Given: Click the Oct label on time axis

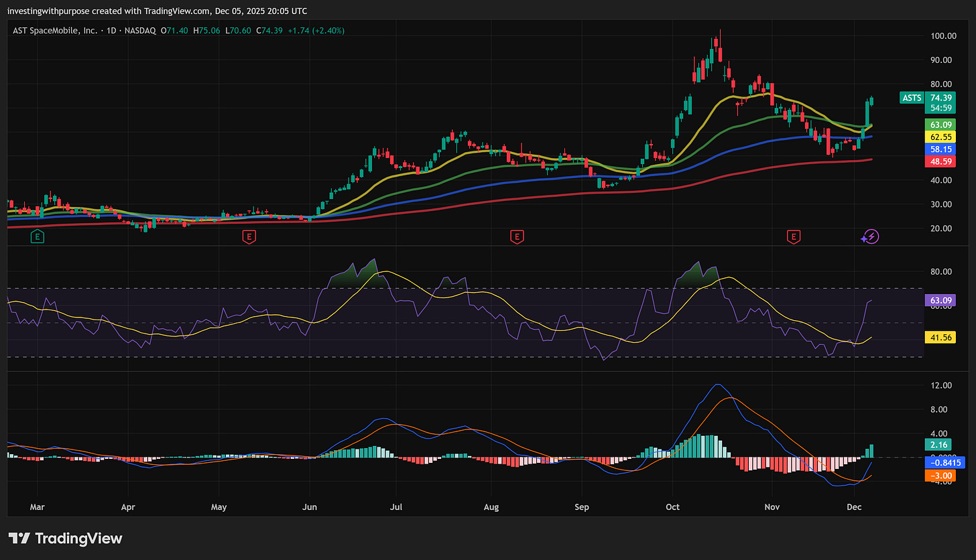Looking at the screenshot, I should 672,507.
